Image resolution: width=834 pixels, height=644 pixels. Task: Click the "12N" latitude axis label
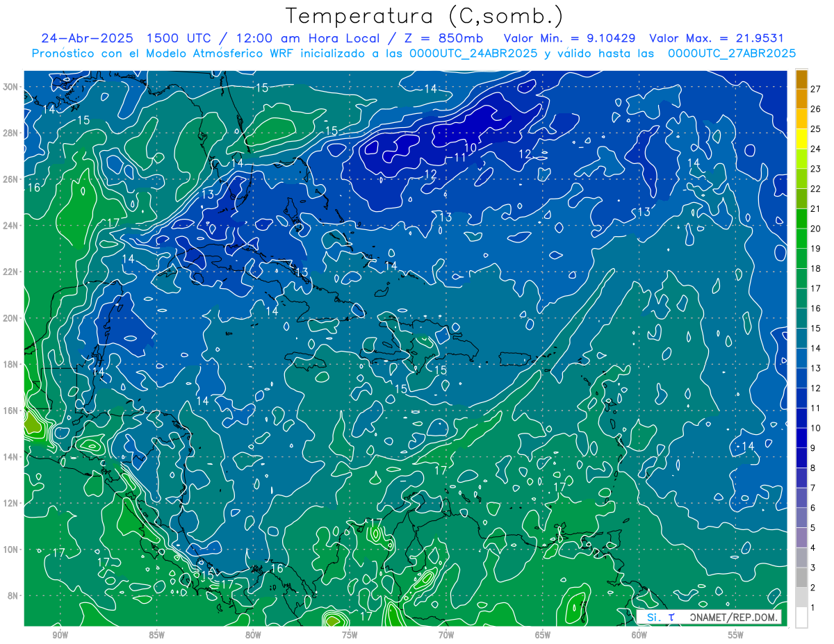11,503
